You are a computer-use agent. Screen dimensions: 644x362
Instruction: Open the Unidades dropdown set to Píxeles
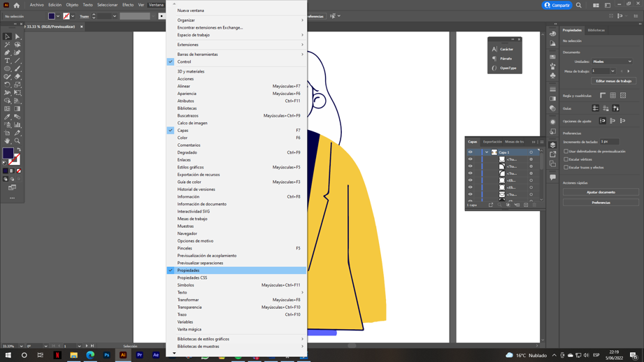pos(613,61)
